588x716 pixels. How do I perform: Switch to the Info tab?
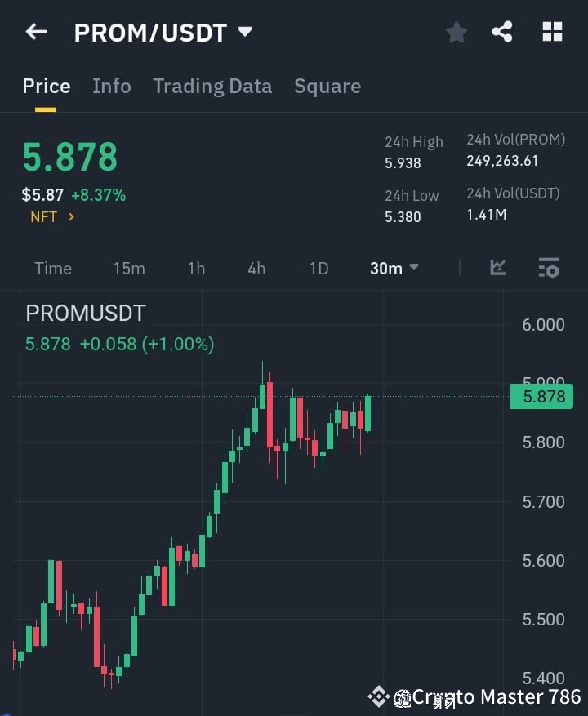(112, 86)
